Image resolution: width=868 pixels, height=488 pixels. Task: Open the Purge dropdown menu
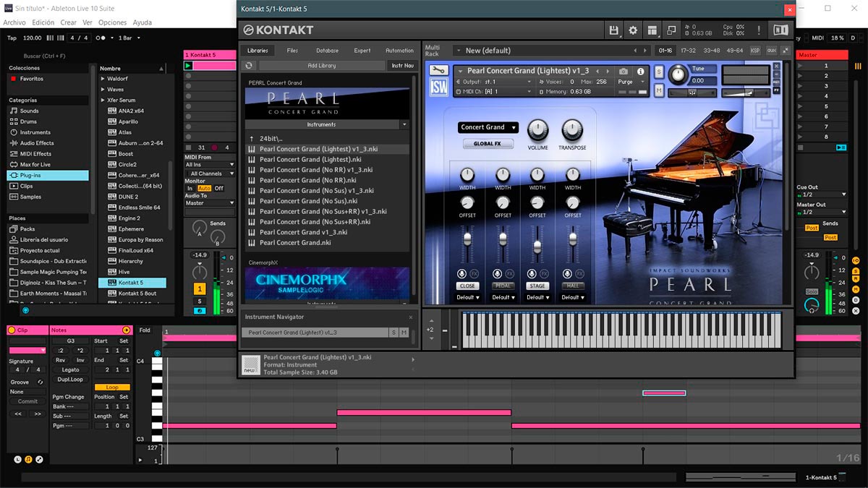point(631,82)
